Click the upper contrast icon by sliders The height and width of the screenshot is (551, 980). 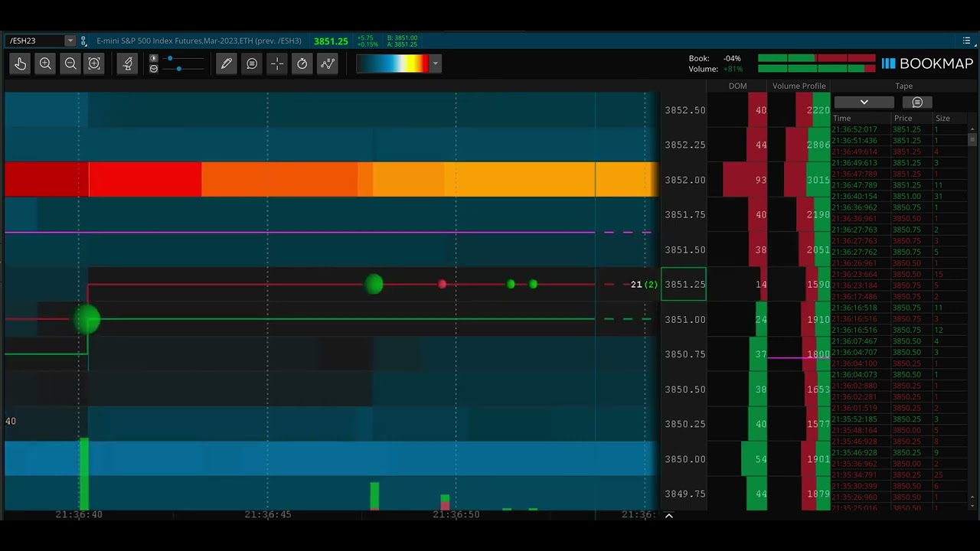(154, 58)
